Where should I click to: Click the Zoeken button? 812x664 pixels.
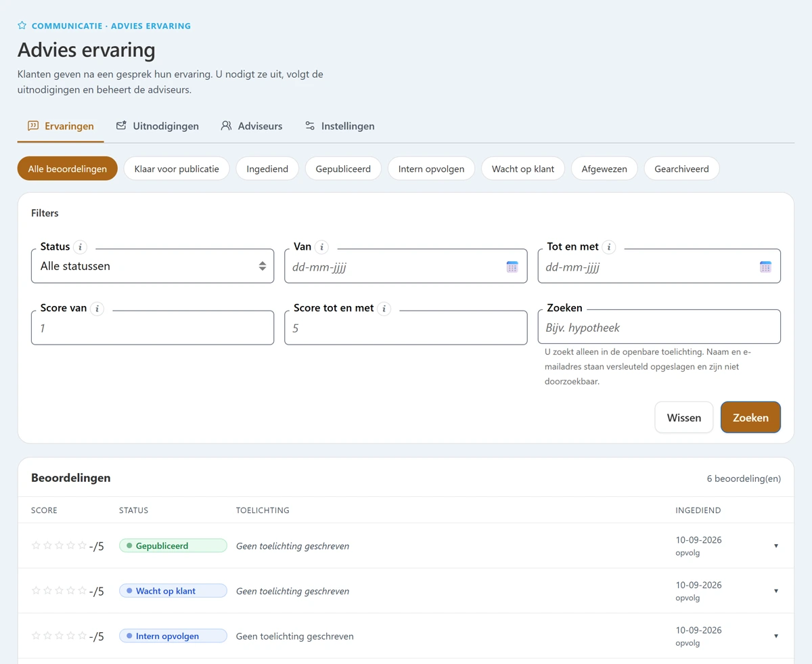coord(750,418)
